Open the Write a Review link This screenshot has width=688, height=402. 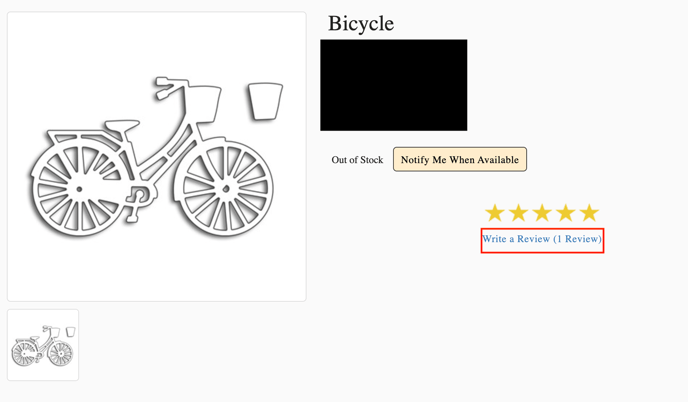542,240
